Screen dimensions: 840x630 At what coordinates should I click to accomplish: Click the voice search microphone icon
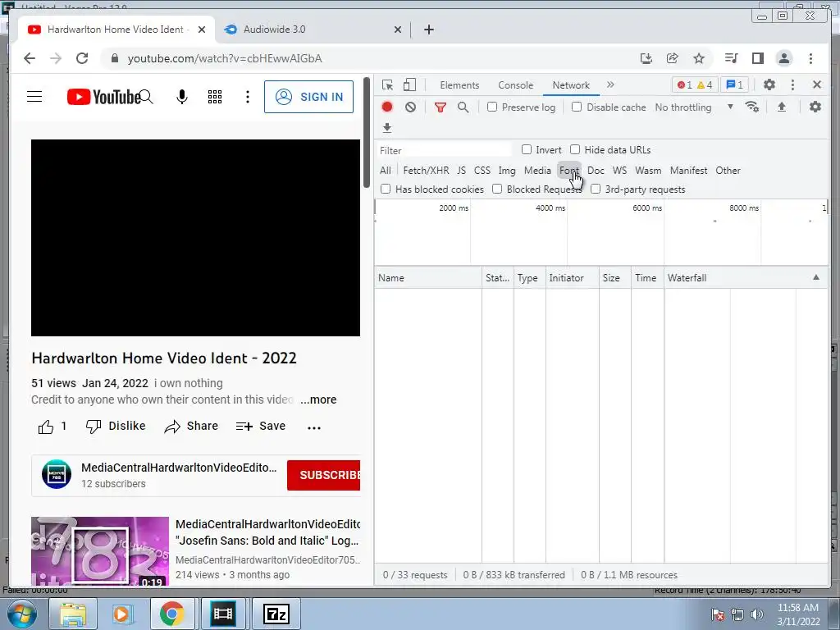pos(182,97)
